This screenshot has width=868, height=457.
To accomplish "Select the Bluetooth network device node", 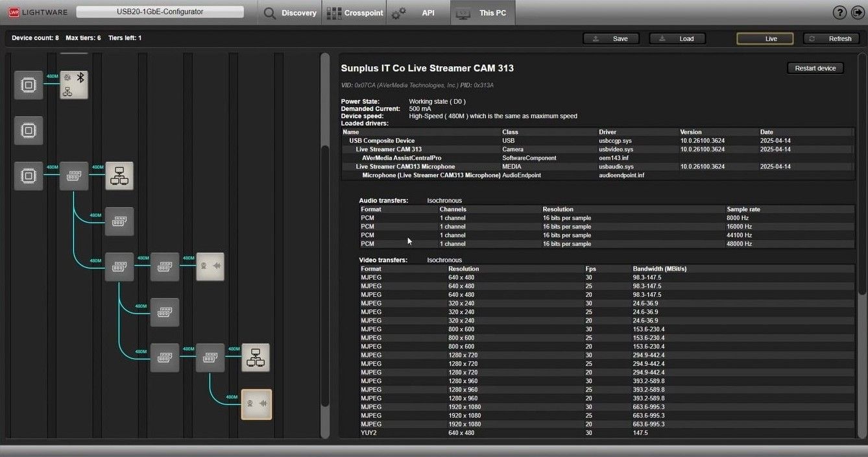I will [x=74, y=85].
